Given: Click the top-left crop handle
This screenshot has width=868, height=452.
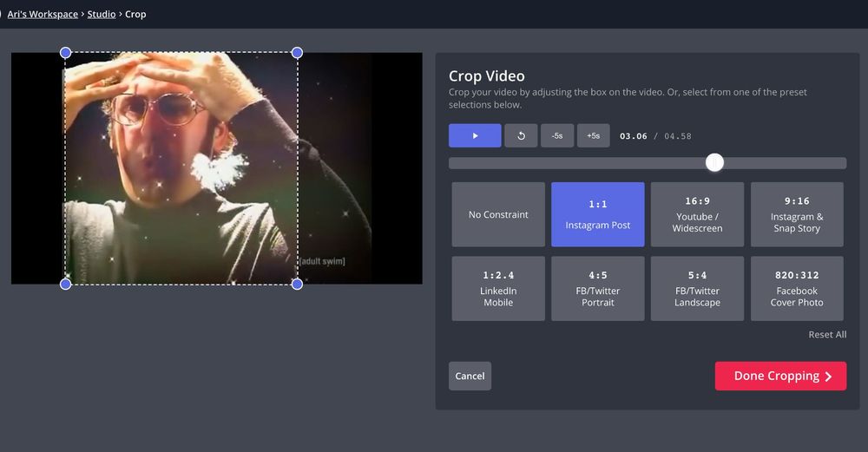Looking at the screenshot, I should point(65,53).
